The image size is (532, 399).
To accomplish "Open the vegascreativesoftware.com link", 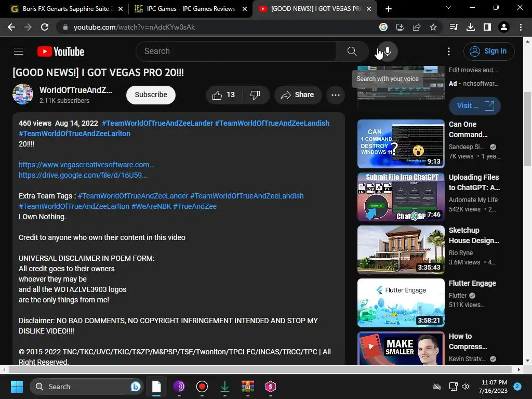I will pyautogui.click(x=87, y=165).
